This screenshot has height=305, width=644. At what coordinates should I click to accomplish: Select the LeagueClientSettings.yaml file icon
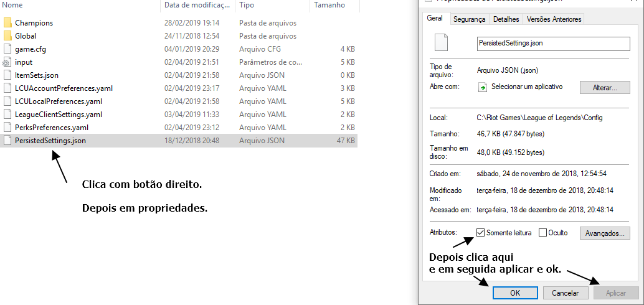(7, 114)
